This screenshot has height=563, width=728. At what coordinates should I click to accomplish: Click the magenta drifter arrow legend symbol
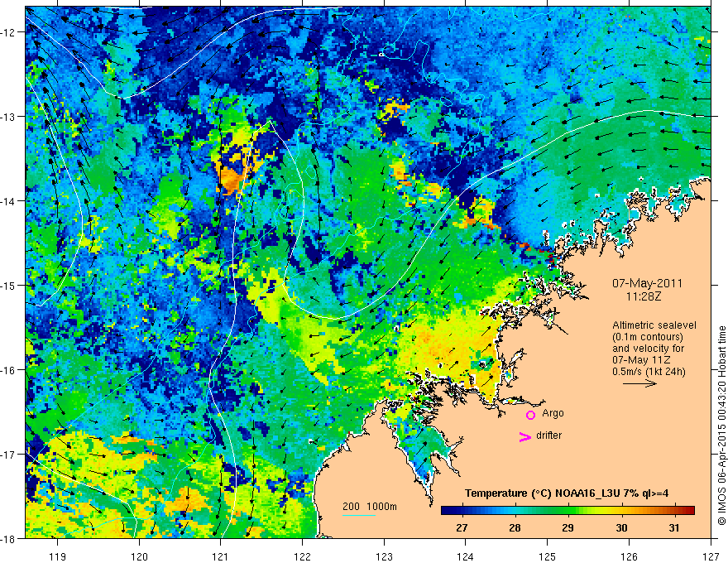(x=525, y=437)
